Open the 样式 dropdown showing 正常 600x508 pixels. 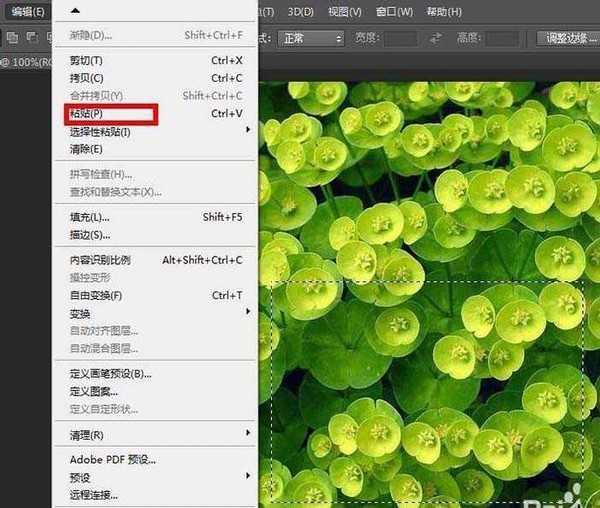[313, 38]
